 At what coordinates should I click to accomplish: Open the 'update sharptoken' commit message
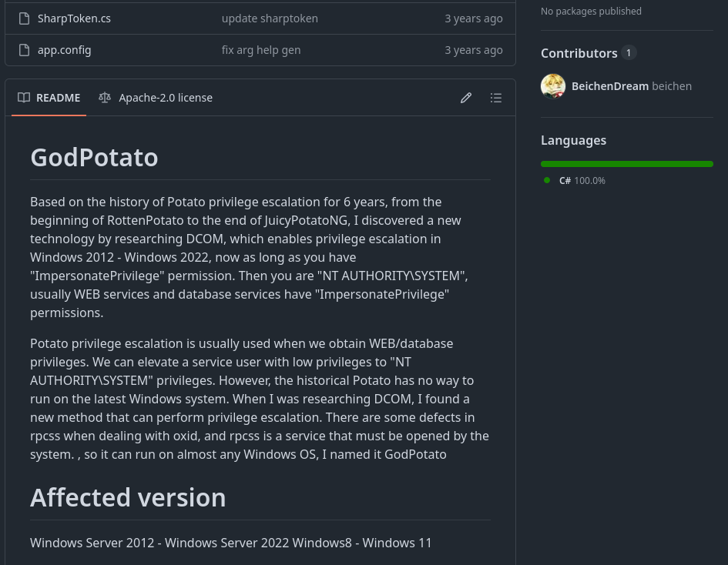pos(270,18)
